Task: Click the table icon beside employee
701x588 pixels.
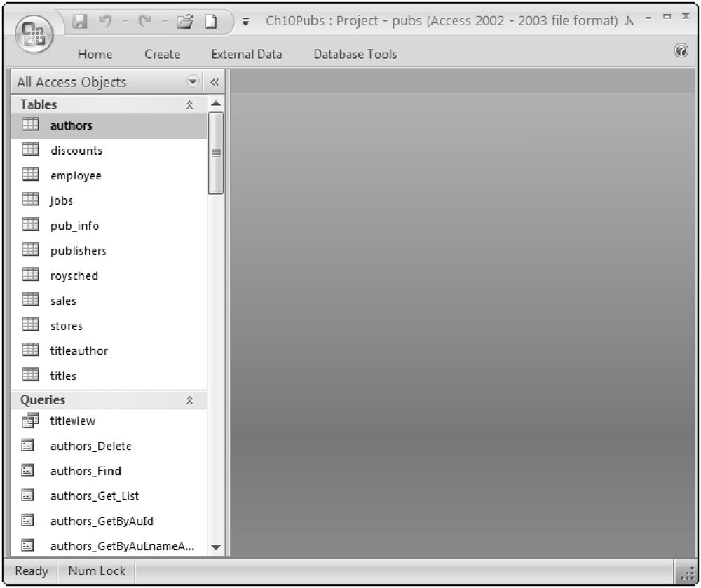Action: (29, 176)
